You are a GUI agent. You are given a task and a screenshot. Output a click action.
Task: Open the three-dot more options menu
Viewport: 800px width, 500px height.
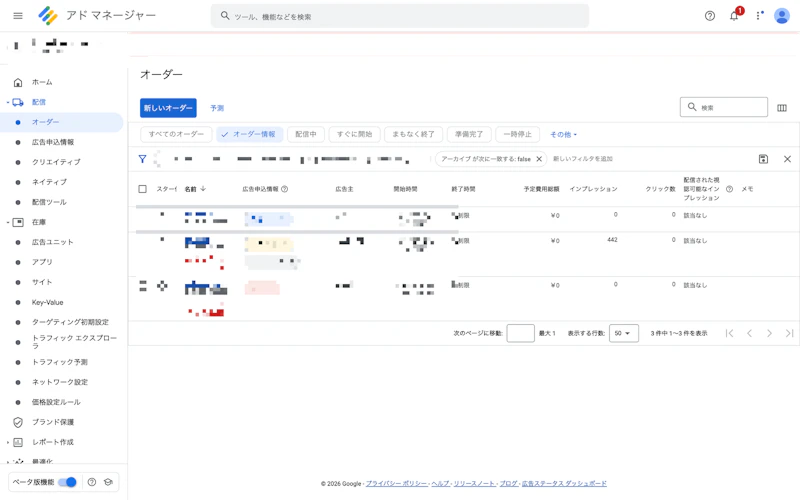pyautogui.click(x=759, y=16)
